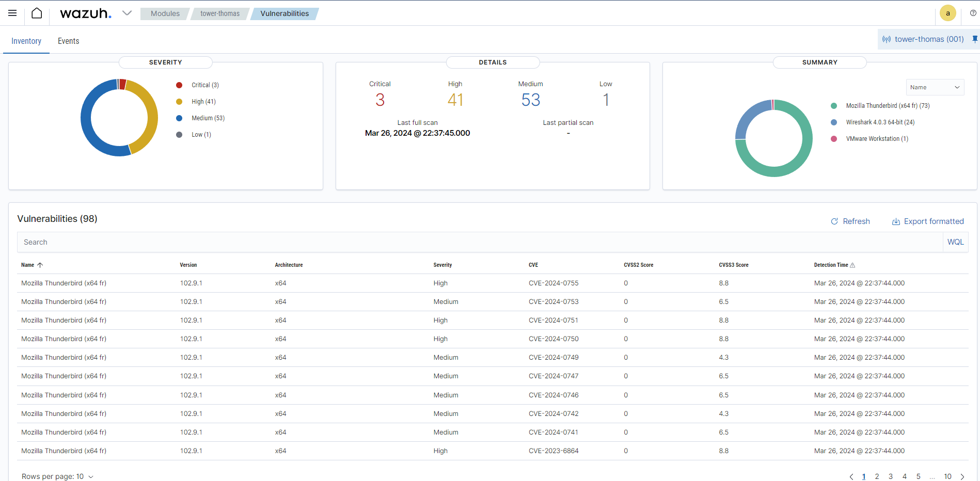Unpin the agent with pin icon

click(975, 39)
